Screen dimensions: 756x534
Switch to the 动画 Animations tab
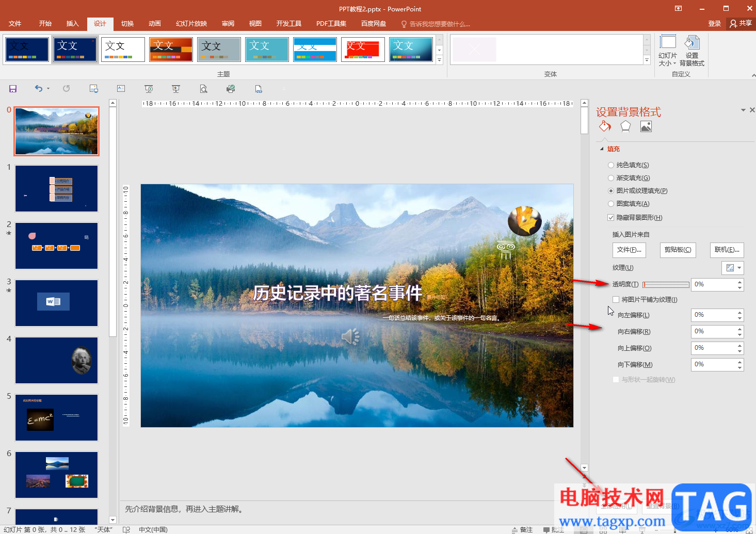pos(155,24)
